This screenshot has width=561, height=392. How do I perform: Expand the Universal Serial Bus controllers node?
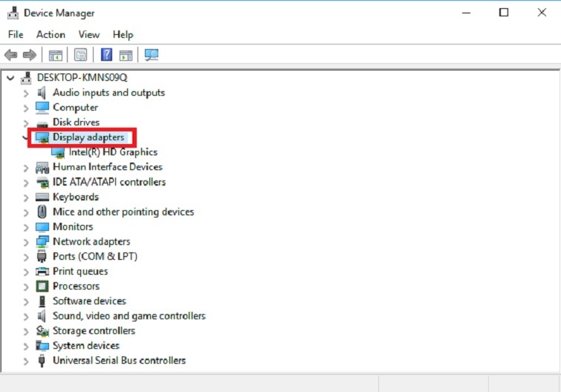click(26, 360)
